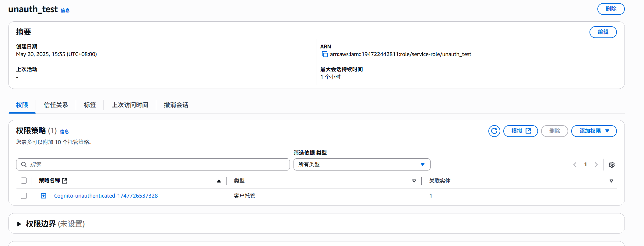Viewport: 644px width, 246px height.
Task: Click the 模拟 simulate button
Action: pos(520,131)
